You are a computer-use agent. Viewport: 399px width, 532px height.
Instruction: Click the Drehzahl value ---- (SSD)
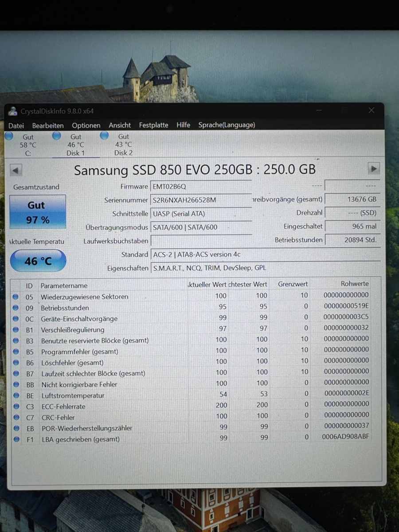pos(352,213)
